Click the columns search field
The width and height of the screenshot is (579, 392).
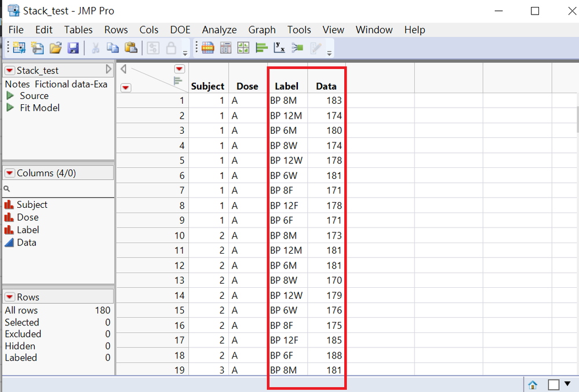coord(59,189)
